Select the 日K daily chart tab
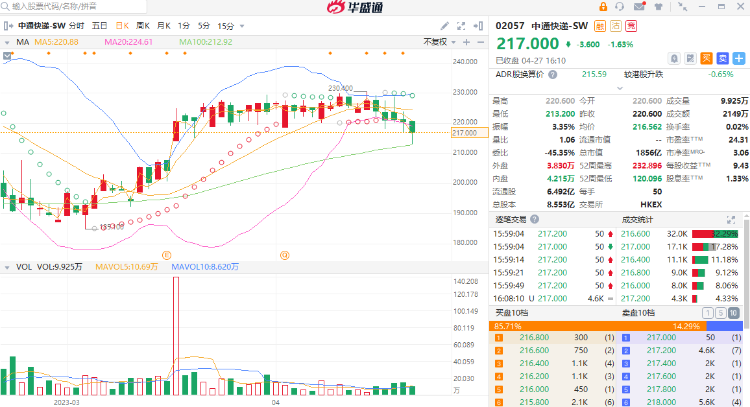The height and width of the screenshot is (407, 750). coord(122,26)
